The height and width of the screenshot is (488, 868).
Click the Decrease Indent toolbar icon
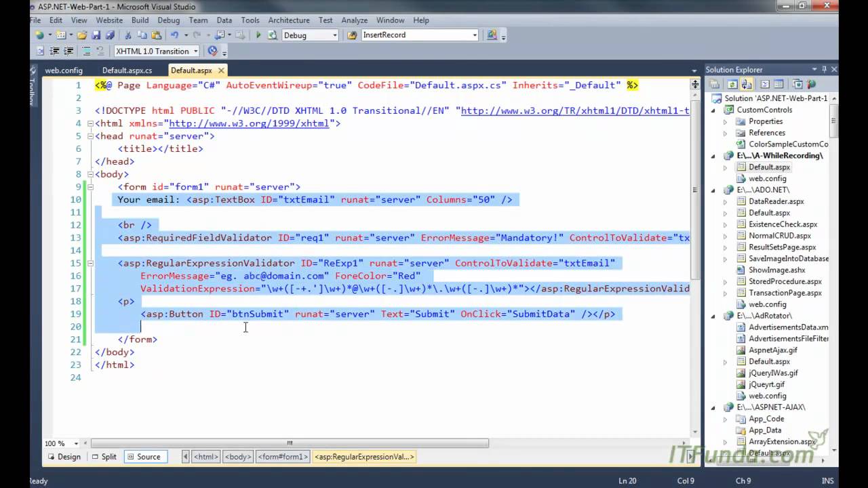[x=54, y=51]
